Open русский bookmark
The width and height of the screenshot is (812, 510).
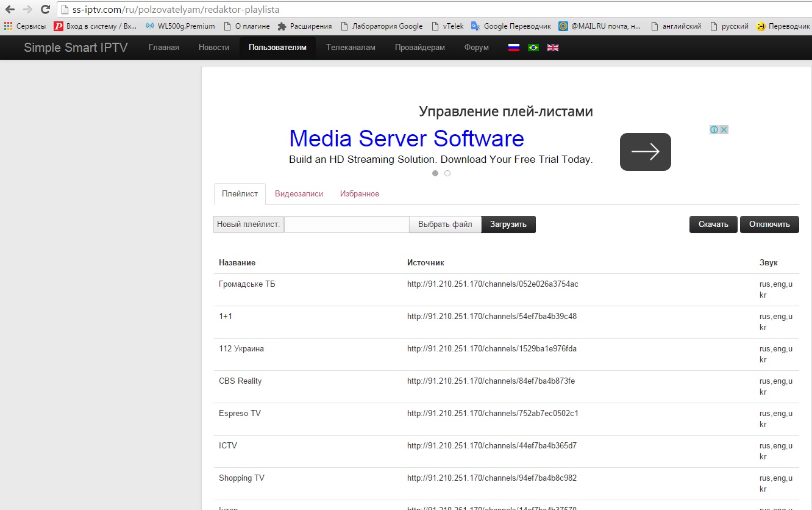coord(729,26)
